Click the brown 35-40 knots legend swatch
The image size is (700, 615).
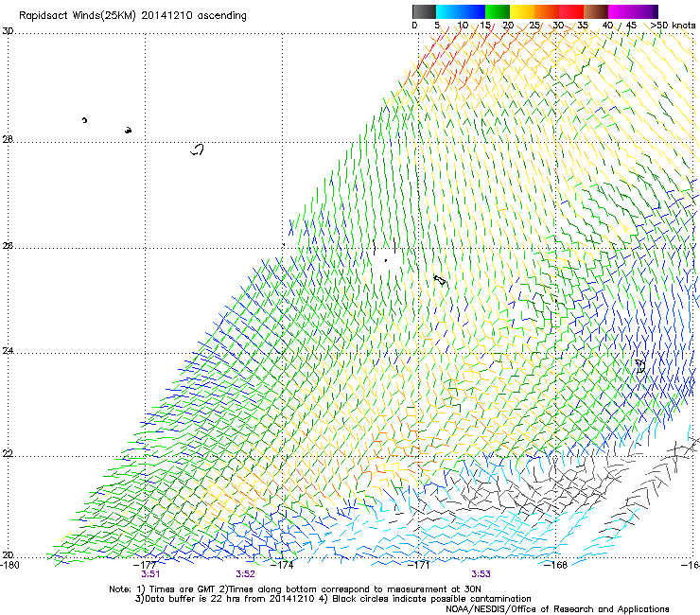(x=596, y=11)
